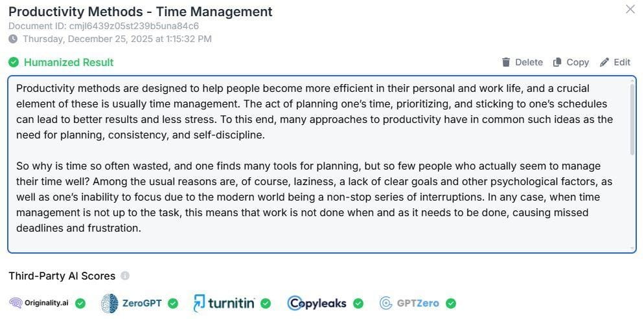The image size is (644, 319).
Task: Click the Turnitin logo
Action: 224,303
